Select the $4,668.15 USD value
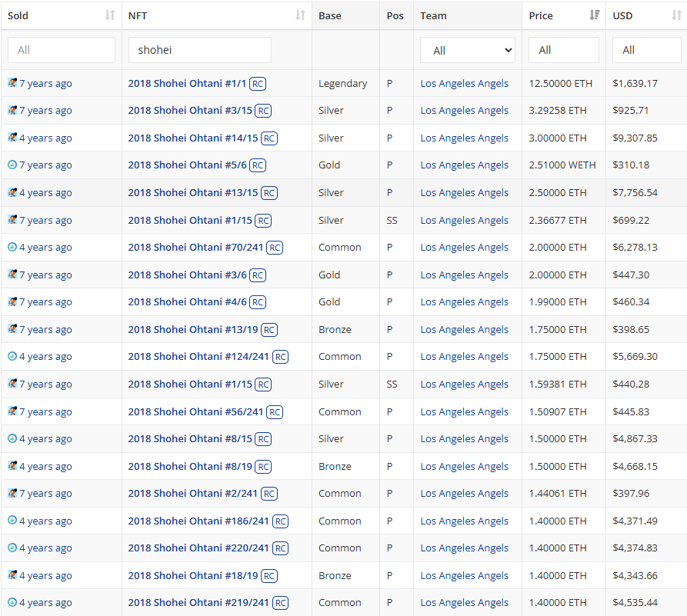 coord(635,466)
